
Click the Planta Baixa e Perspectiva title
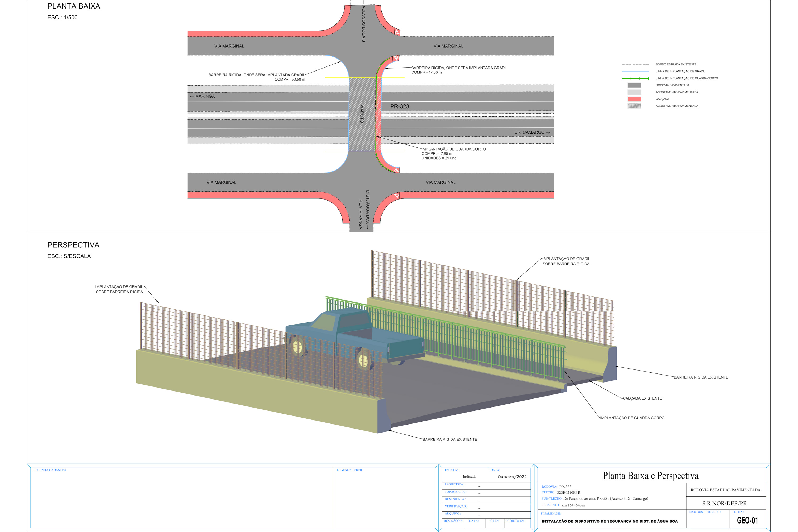[x=650, y=476]
